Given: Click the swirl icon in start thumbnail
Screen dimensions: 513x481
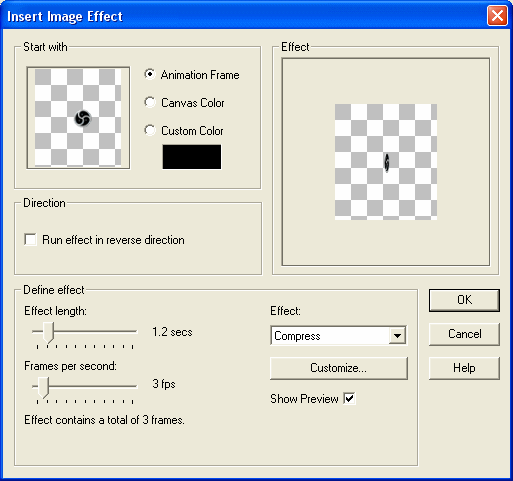Looking at the screenshot, I should pyautogui.click(x=82, y=118).
